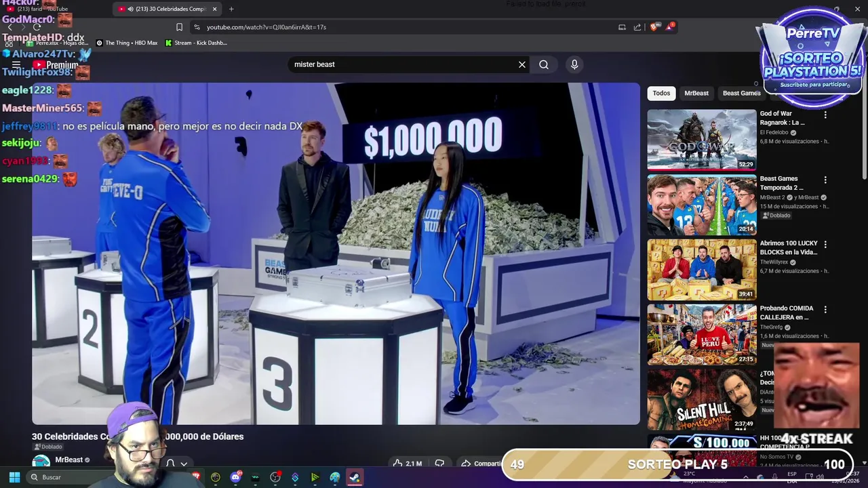868x488 pixels.
Task: Open the YouTube hamburger guide menu
Action: (16, 65)
